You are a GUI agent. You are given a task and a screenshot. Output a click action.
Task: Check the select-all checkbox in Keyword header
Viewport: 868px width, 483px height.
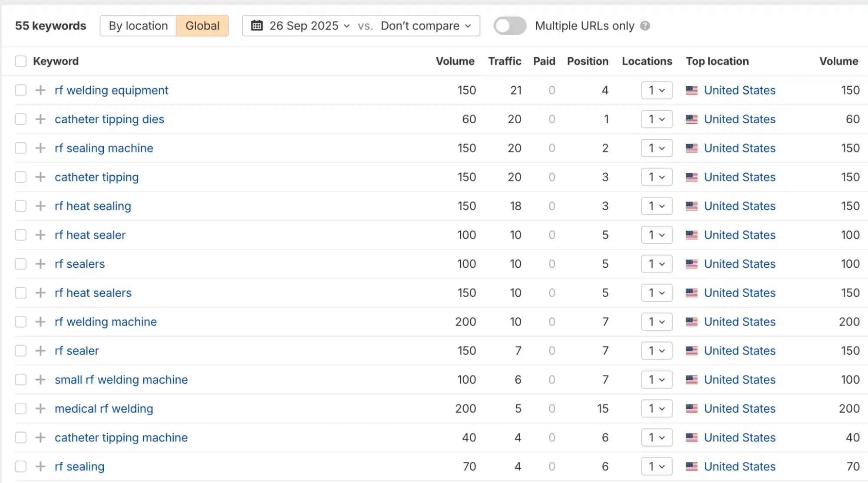(x=20, y=61)
